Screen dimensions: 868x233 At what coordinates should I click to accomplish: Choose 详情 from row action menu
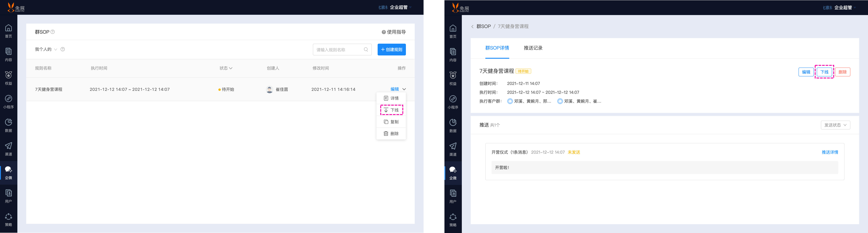(391, 98)
